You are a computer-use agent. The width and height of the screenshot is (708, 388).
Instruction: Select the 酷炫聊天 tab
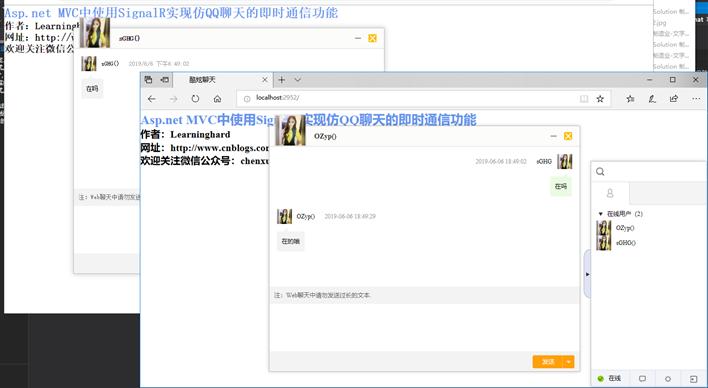coord(223,80)
